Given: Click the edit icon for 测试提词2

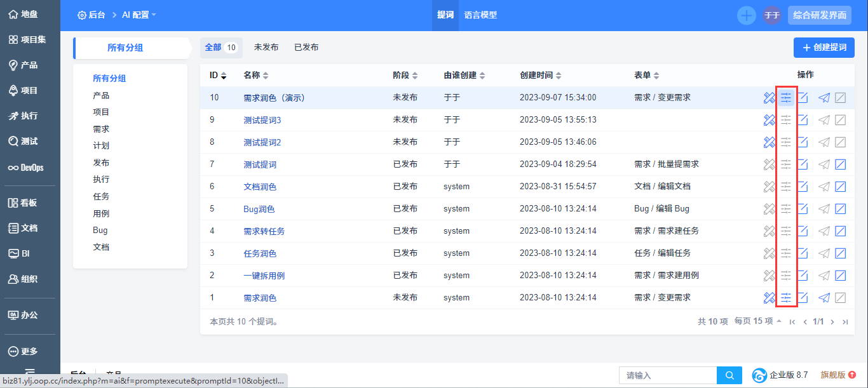Looking at the screenshot, I should click(803, 142).
